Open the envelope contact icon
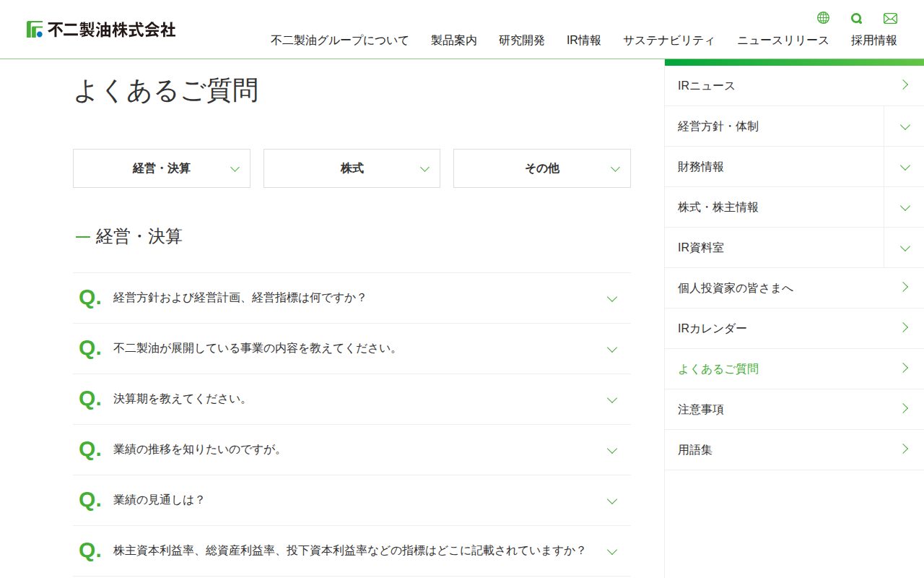The image size is (924, 578). click(890, 18)
